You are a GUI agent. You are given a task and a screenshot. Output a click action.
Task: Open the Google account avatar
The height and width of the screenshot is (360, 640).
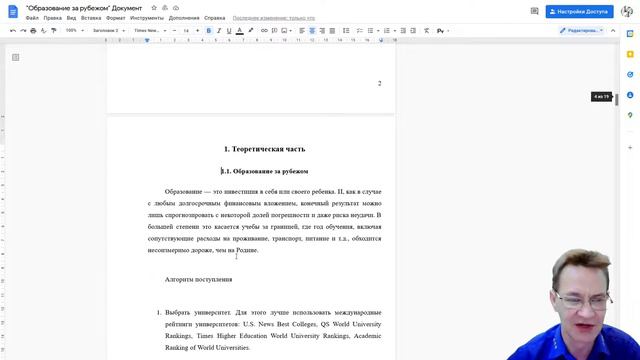click(627, 11)
